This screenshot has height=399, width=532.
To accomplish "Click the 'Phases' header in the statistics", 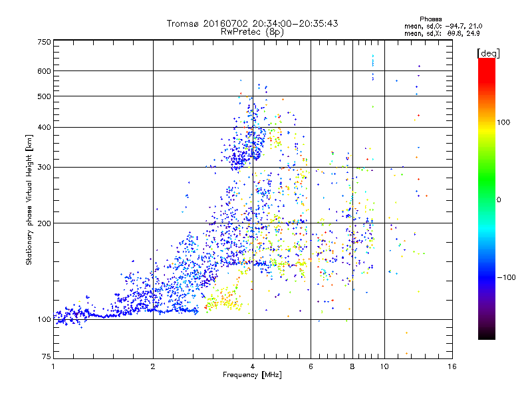I will [430, 19].
